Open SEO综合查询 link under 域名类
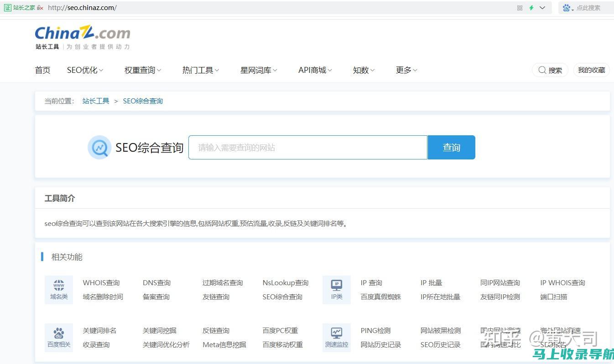 coord(282,297)
